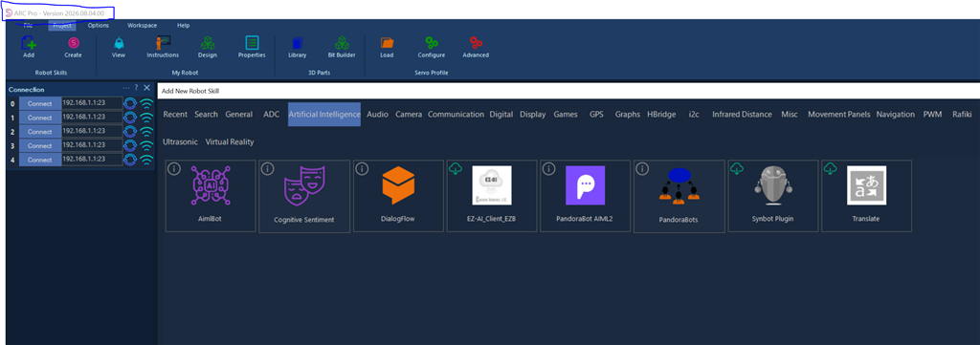Click the info icon on PandoraBot AIML2
This screenshot has width=980, height=345.
pyautogui.click(x=549, y=168)
